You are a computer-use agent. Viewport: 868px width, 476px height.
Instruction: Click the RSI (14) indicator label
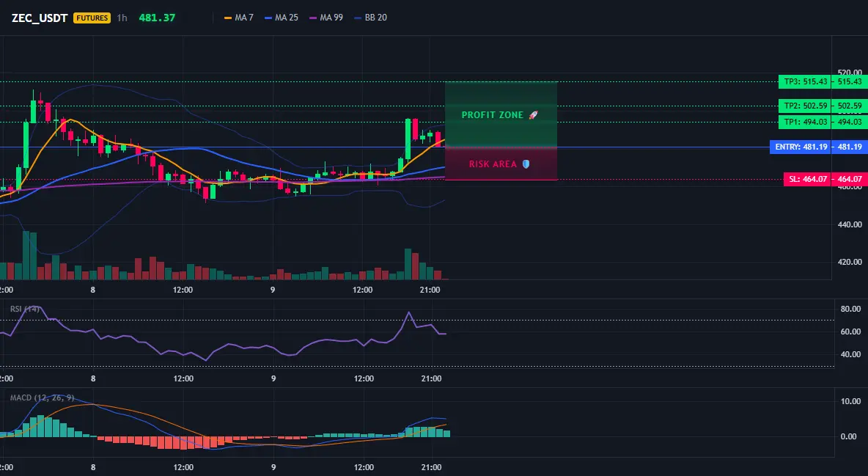click(25, 309)
